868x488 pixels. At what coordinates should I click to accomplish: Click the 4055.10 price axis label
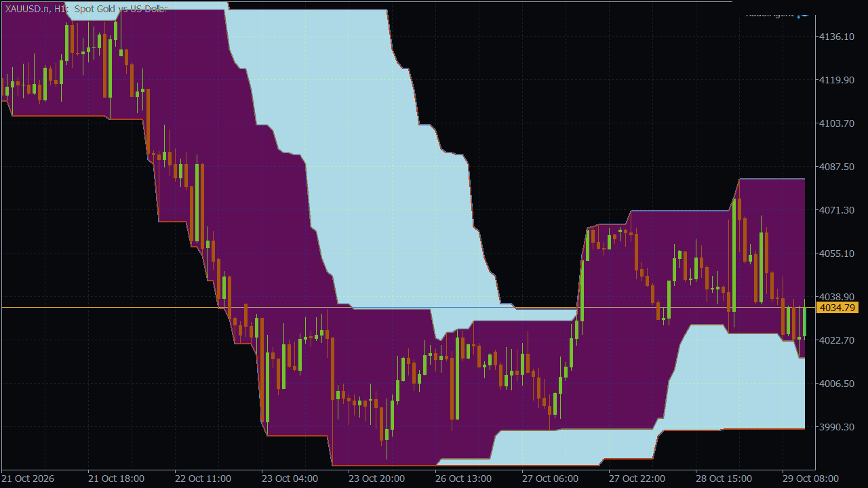pos(837,253)
